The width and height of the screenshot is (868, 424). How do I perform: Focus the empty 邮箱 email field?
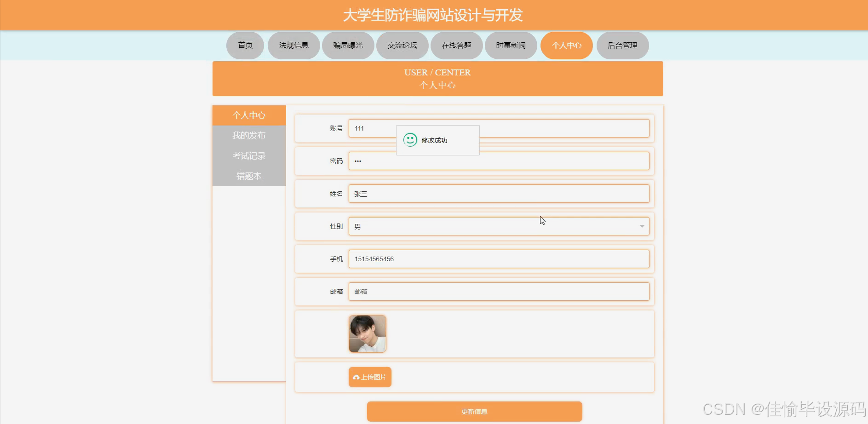499,292
